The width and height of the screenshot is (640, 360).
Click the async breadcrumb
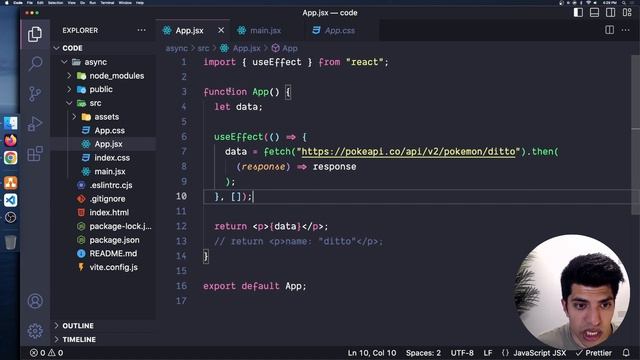point(176,48)
